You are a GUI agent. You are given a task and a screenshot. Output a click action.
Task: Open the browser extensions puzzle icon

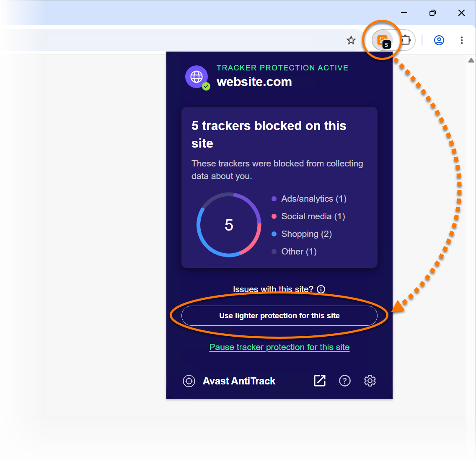pos(406,40)
